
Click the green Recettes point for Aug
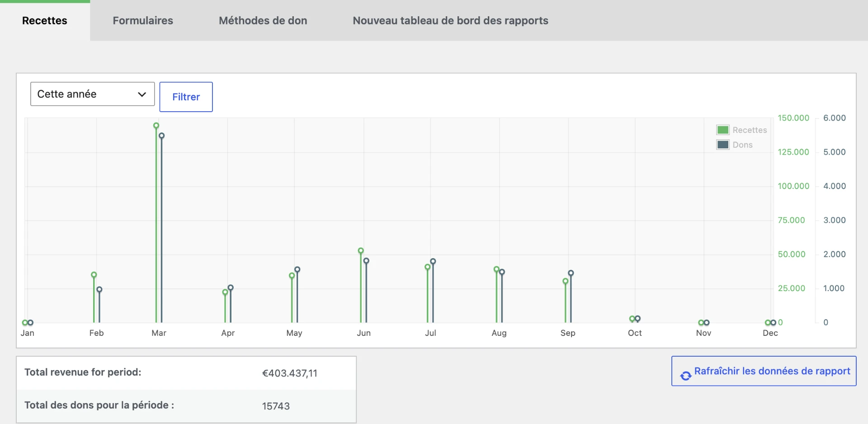[496, 269]
